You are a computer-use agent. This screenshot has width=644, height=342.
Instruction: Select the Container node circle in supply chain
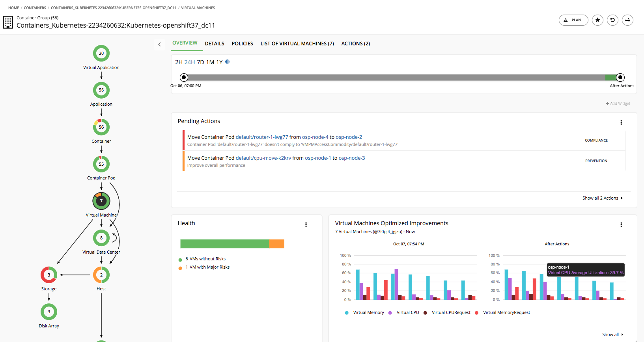click(x=101, y=127)
